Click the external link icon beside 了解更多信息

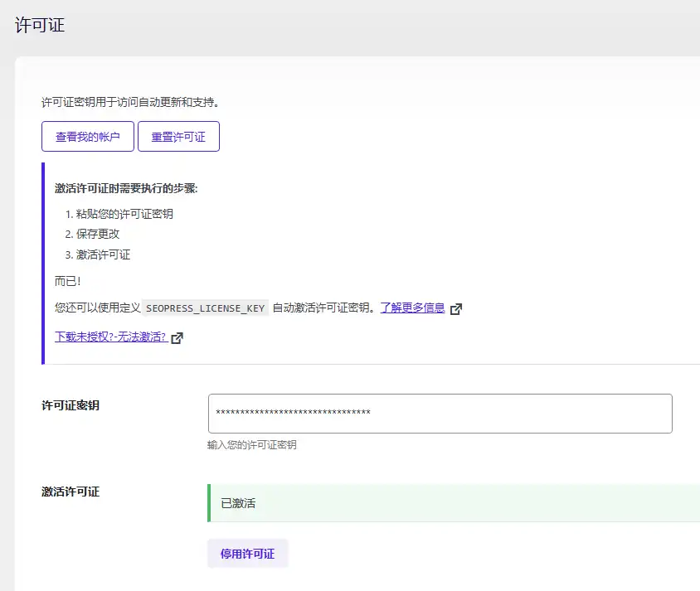pos(456,308)
